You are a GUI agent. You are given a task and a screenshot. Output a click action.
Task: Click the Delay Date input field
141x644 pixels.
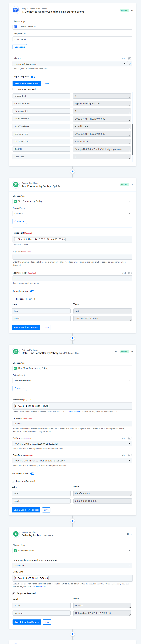[x=72, y=578]
